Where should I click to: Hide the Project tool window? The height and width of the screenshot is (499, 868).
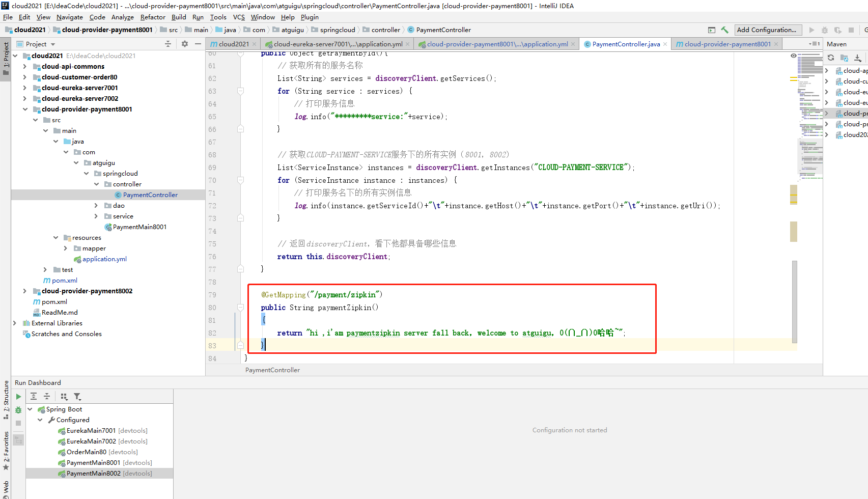[198, 44]
